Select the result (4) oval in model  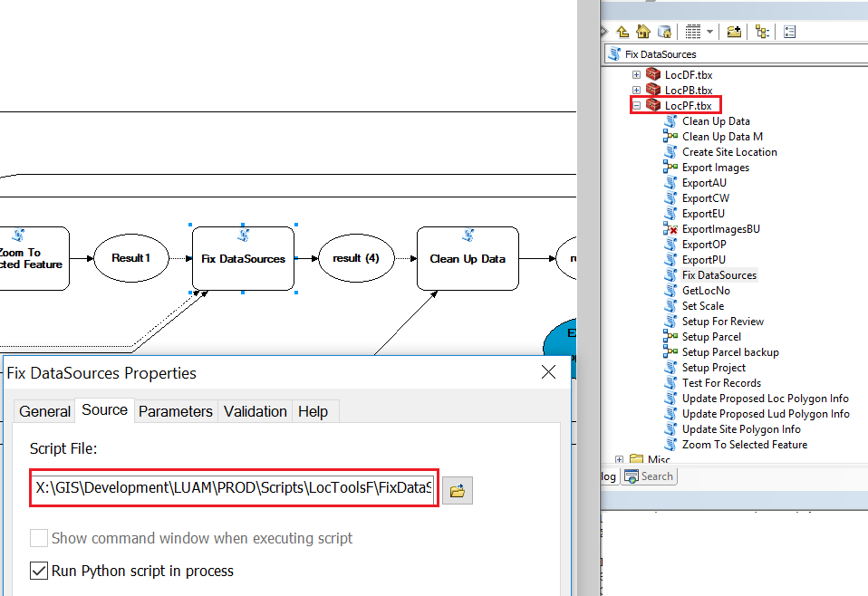tap(356, 258)
